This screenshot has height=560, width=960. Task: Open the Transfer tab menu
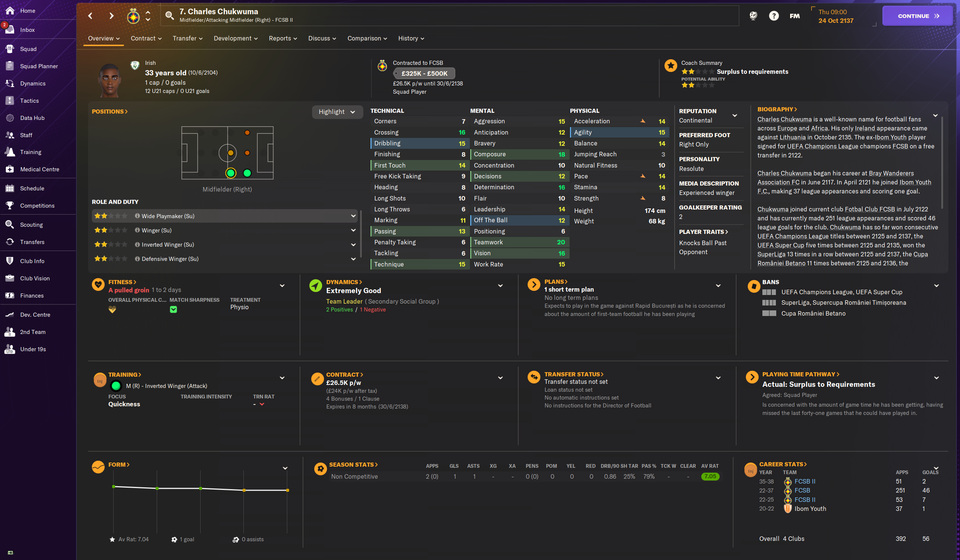pos(187,39)
